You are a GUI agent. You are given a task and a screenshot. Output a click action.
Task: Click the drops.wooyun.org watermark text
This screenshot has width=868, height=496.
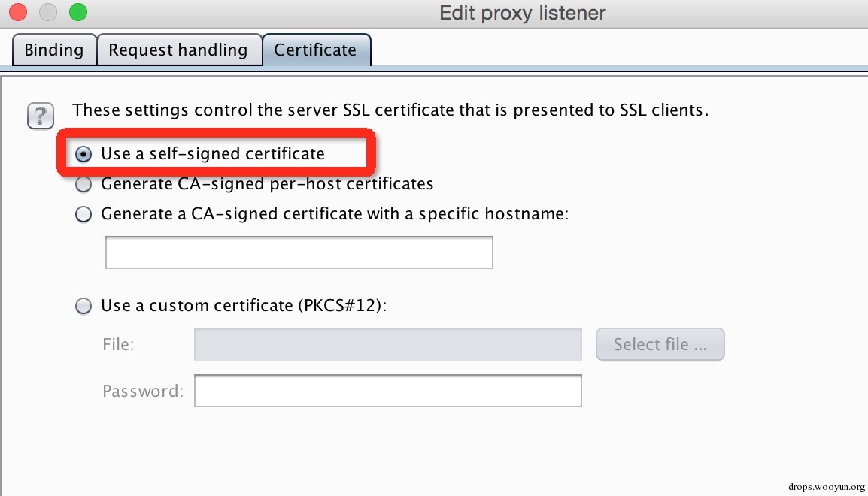tap(823, 485)
